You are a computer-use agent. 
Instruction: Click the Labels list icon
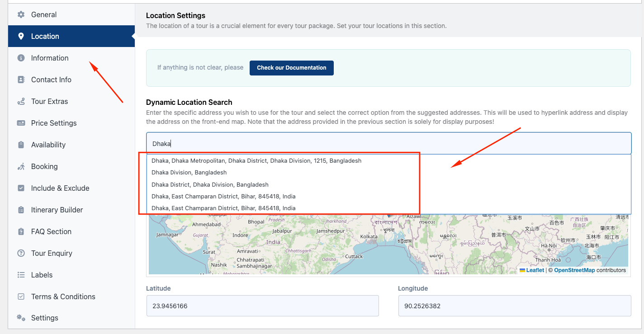[21, 275]
